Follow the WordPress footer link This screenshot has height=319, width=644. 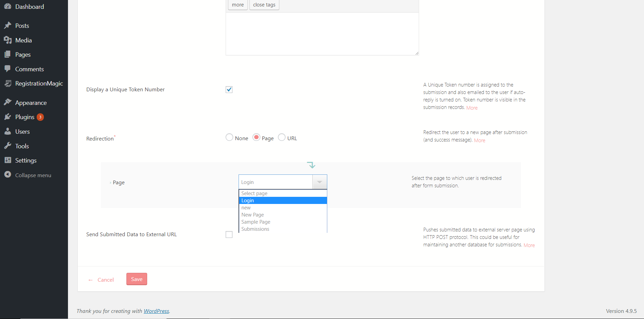[156, 311]
